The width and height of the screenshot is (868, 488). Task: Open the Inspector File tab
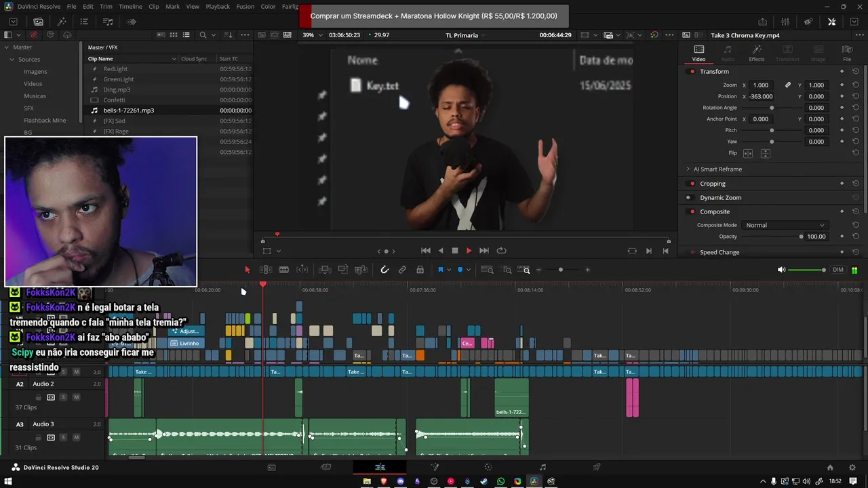click(847, 54)
